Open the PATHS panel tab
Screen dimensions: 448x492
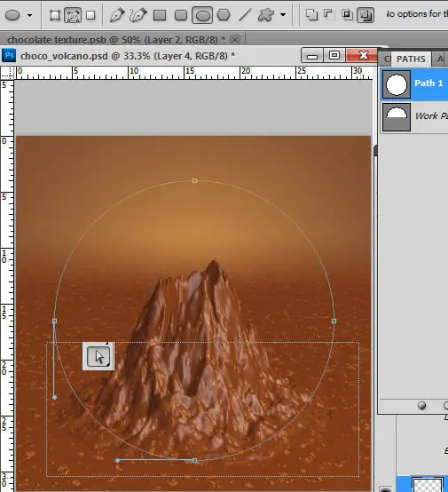coord(411,59)
